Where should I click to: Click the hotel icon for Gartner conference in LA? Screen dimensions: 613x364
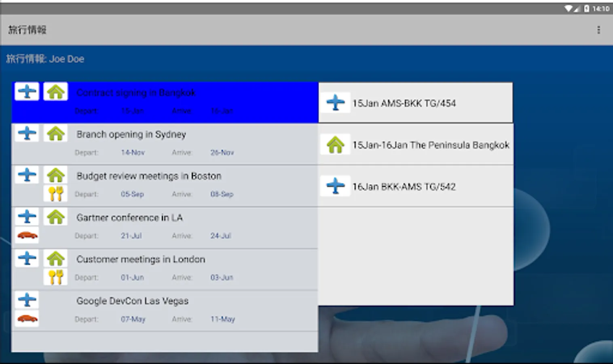[x=55, y=216]
